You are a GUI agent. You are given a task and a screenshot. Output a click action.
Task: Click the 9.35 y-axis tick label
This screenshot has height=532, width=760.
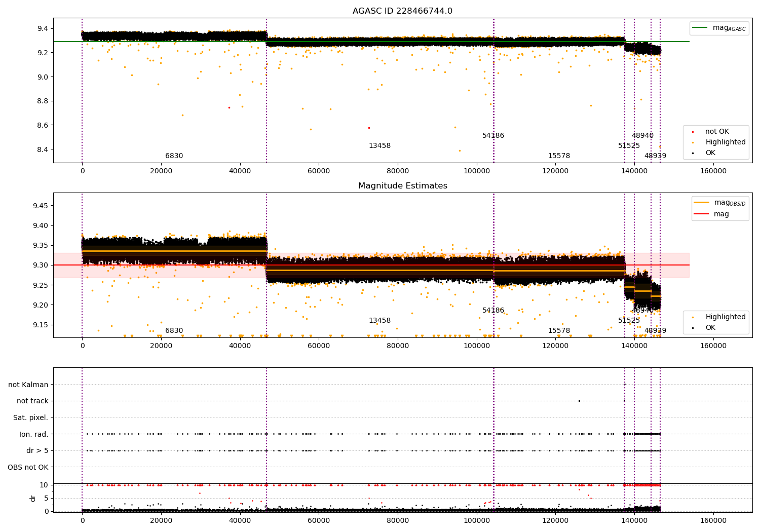pyautogui.click(x=41, y=246)
